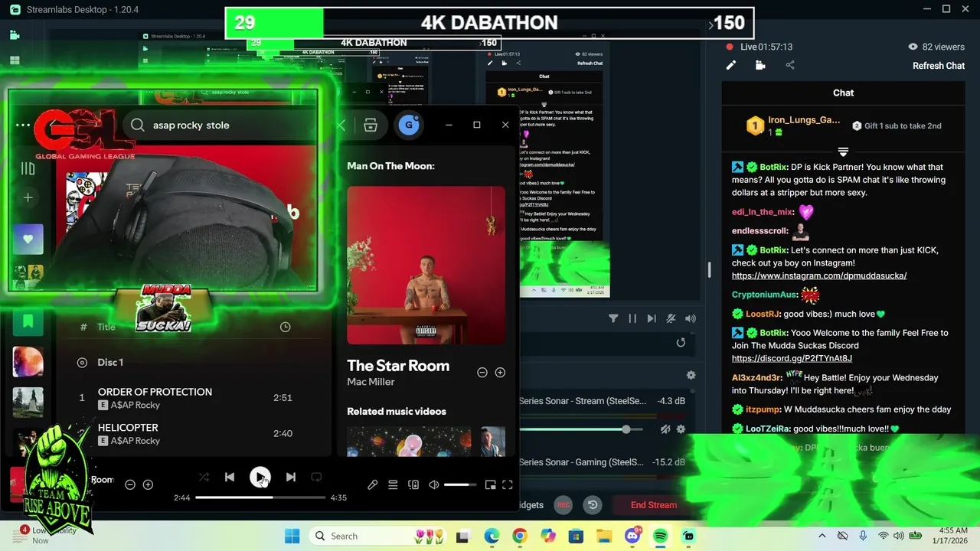This screenshot has width=980, height=551.
Task: Click the red REC button
Action: [x=563, y=505]
